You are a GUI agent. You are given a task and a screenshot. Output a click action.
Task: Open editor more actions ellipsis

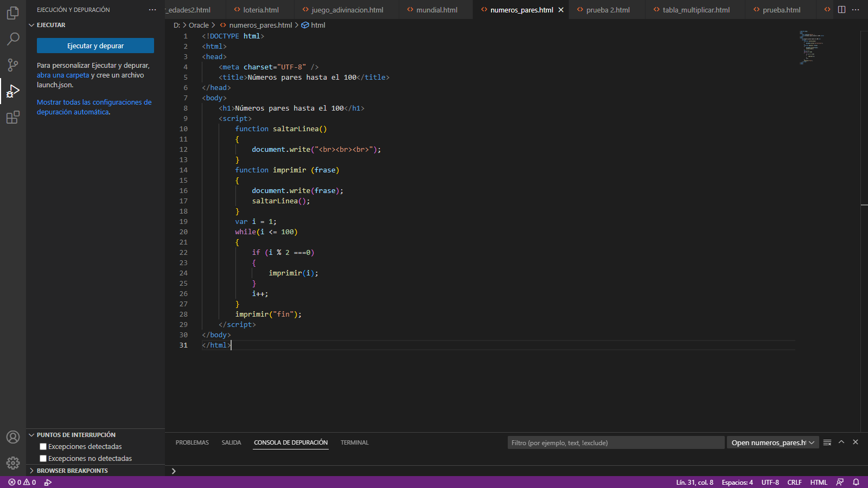(x=856, y=10)
